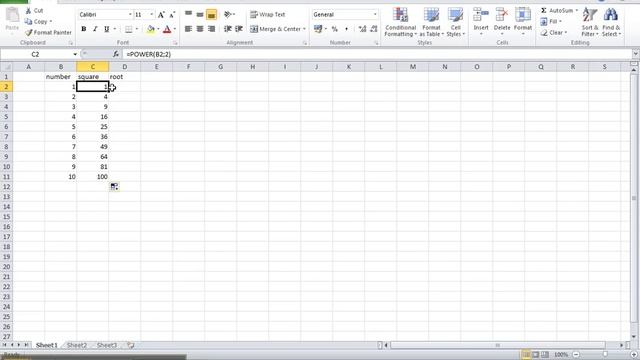
Task: Open Format as Table gallery
Action: [x=431, y=22]
